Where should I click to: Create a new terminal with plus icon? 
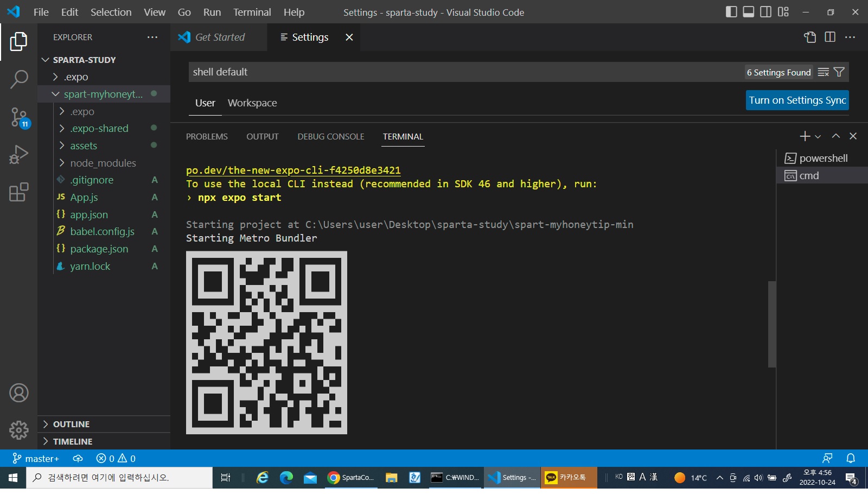(805, 136)
